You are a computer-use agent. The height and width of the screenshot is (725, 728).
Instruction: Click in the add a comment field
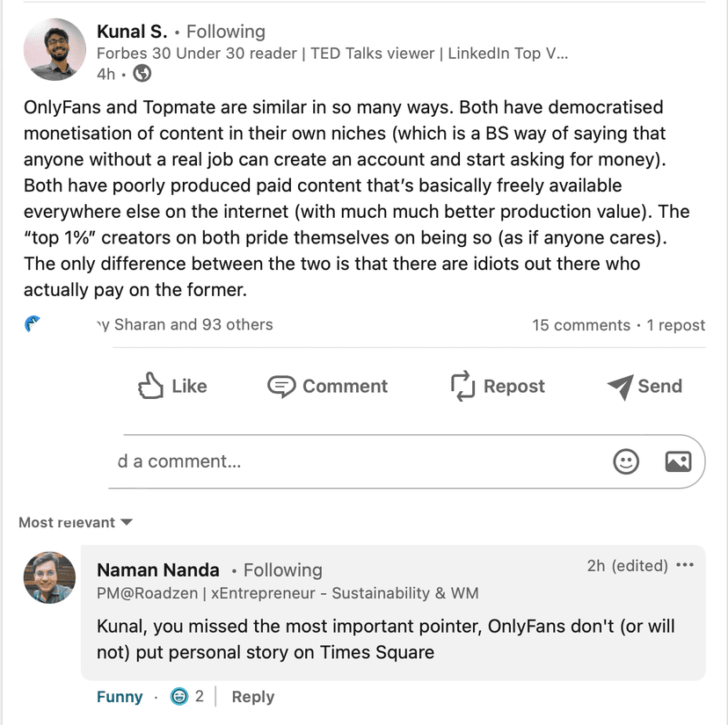[352, 461]
